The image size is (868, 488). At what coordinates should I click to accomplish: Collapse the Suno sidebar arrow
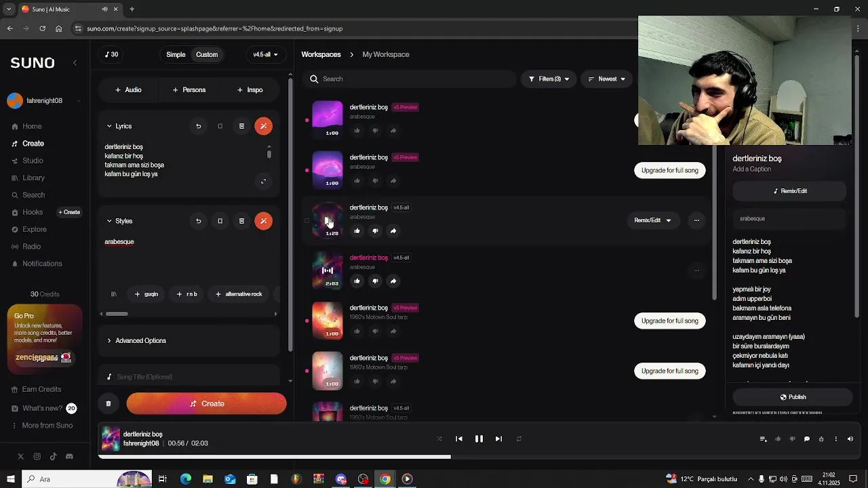[75, 63]
